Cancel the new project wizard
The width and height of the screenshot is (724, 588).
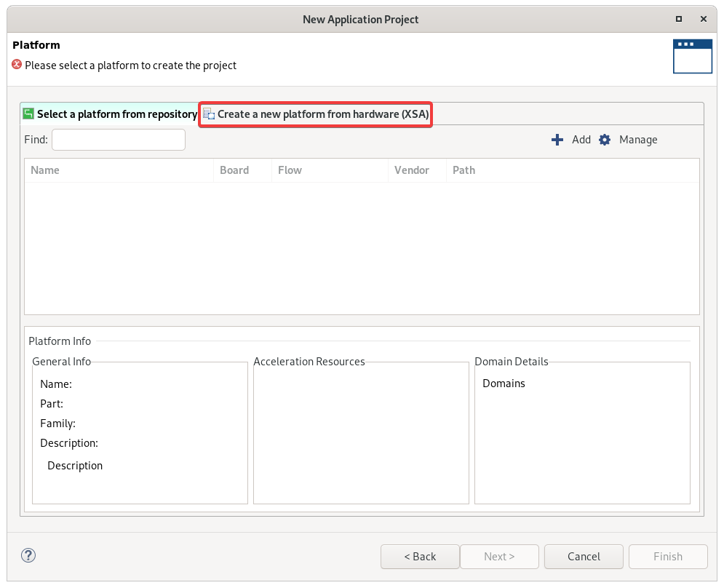point(584,557)
